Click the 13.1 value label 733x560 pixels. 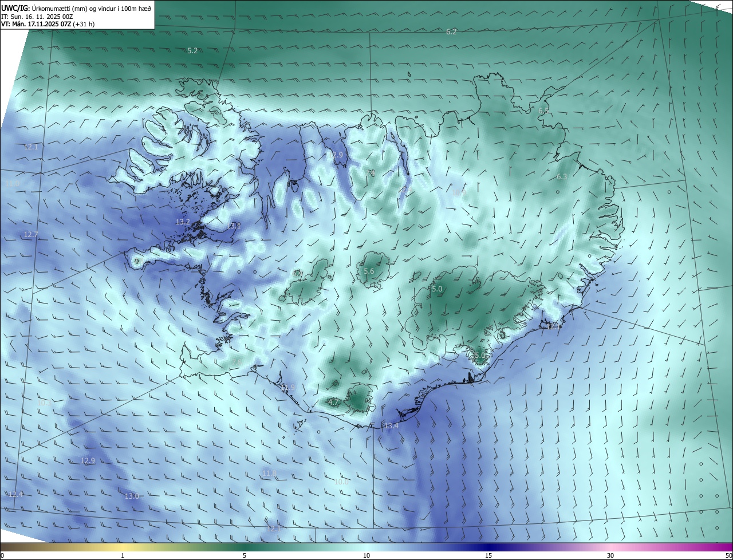tap(234, 226)
